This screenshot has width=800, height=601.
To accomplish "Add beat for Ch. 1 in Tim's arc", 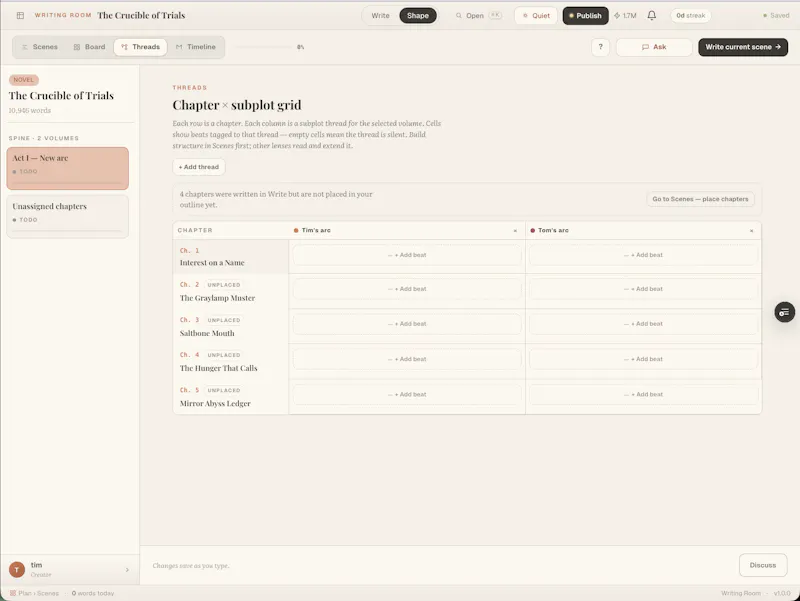I will [407, 255].
